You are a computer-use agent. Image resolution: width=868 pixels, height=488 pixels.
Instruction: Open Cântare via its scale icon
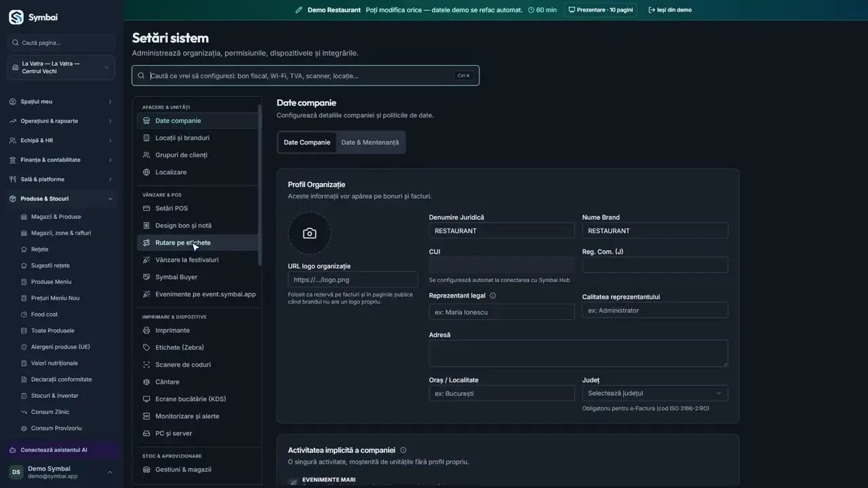point(146,382)
